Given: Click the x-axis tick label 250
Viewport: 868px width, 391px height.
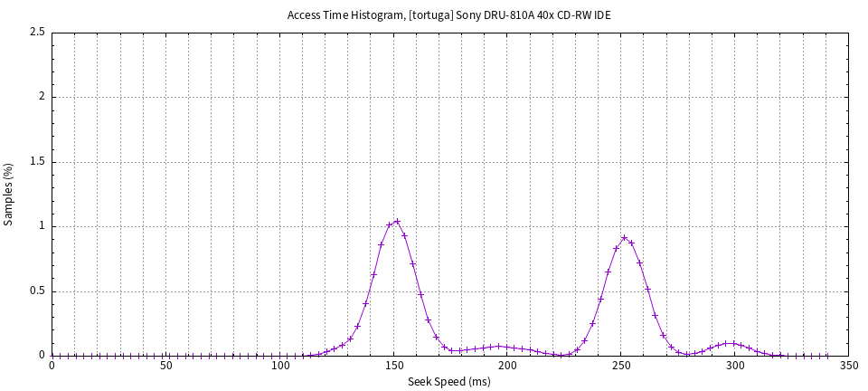Looking at the screenshot, I should coord(621,366).
